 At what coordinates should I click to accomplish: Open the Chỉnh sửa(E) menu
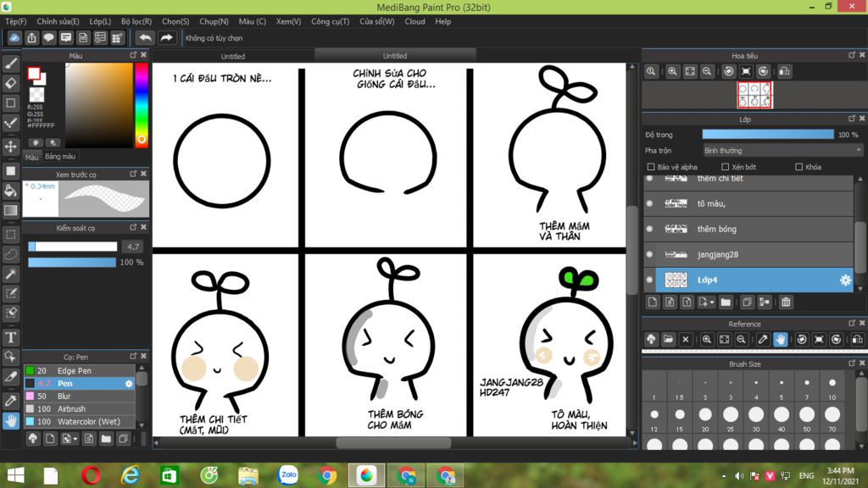(58, 21)
